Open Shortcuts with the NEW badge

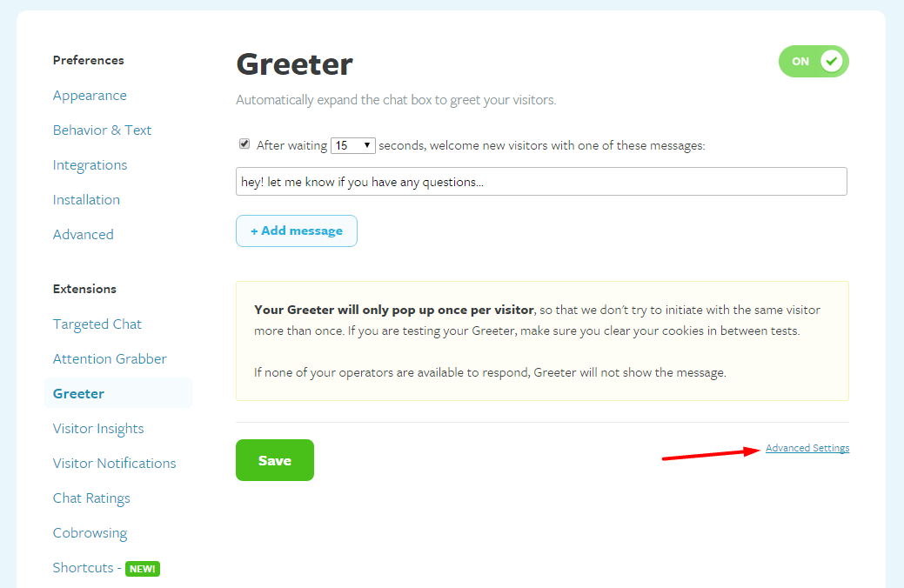[106, 568]
